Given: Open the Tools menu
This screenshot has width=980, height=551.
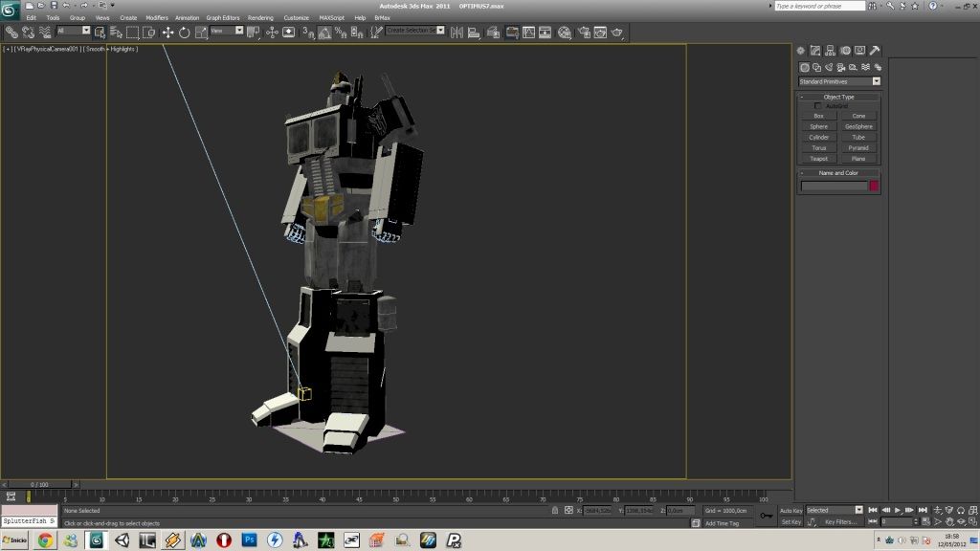Looking at the screenshot, I should click(x=54, y=18).
